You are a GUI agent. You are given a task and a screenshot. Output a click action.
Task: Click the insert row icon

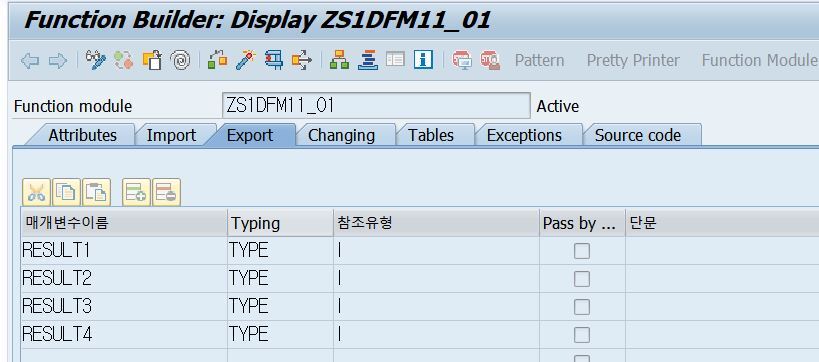tap(136, 192)
